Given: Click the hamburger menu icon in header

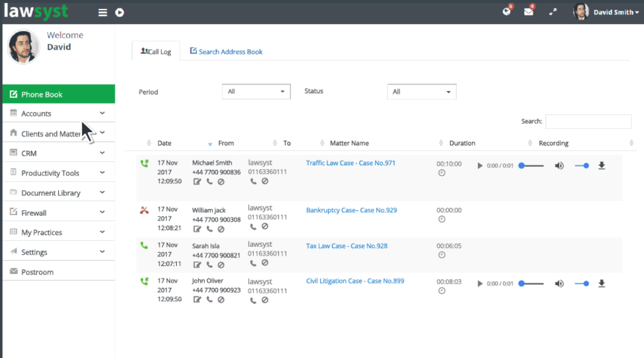Looking at the screenshot, I should coord(103,13).
